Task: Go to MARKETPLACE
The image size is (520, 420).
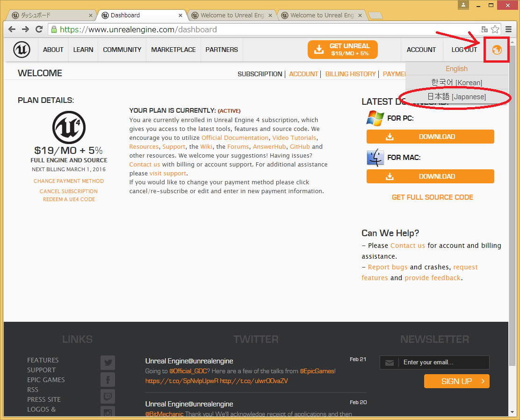Action: [x=173, y=50]
